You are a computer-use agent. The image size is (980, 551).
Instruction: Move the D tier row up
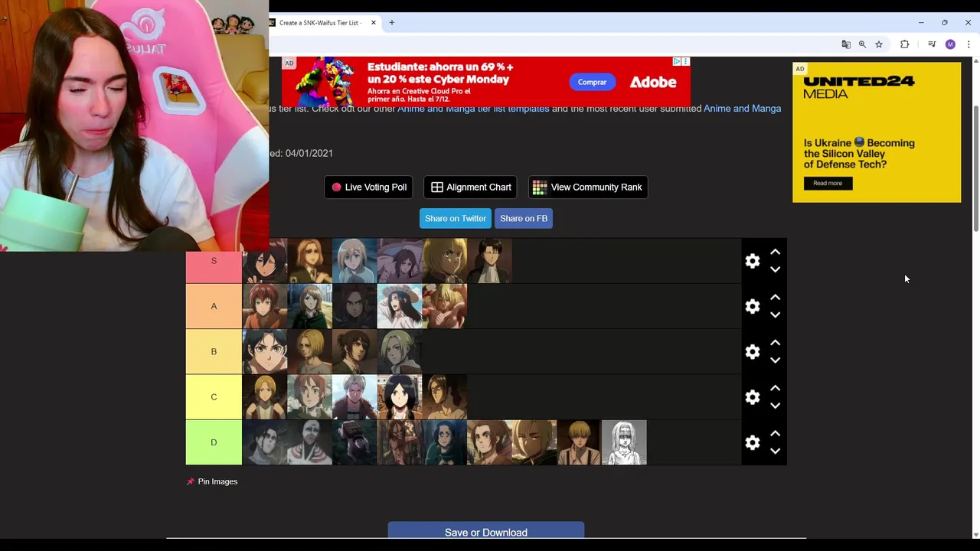(x=775, y=433)
